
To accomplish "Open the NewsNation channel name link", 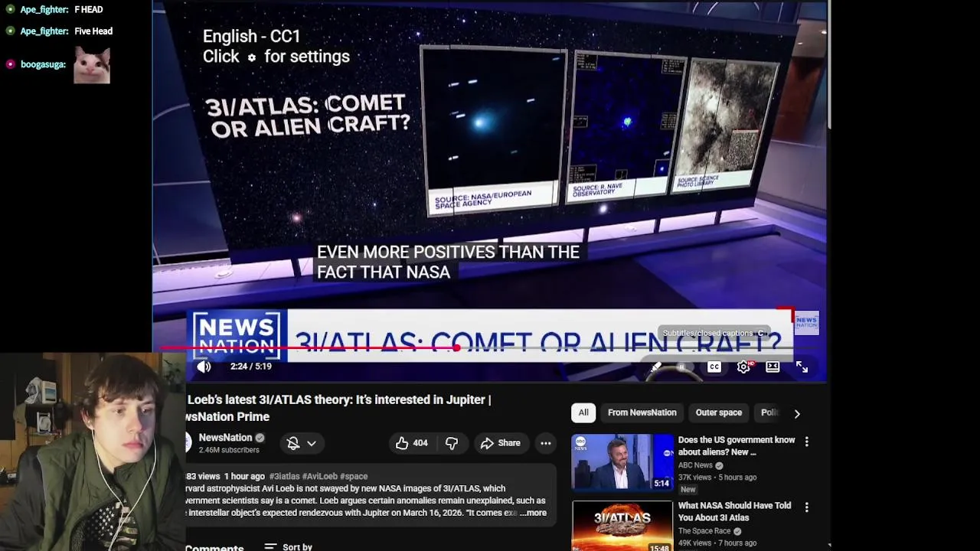I will point(225,438).
